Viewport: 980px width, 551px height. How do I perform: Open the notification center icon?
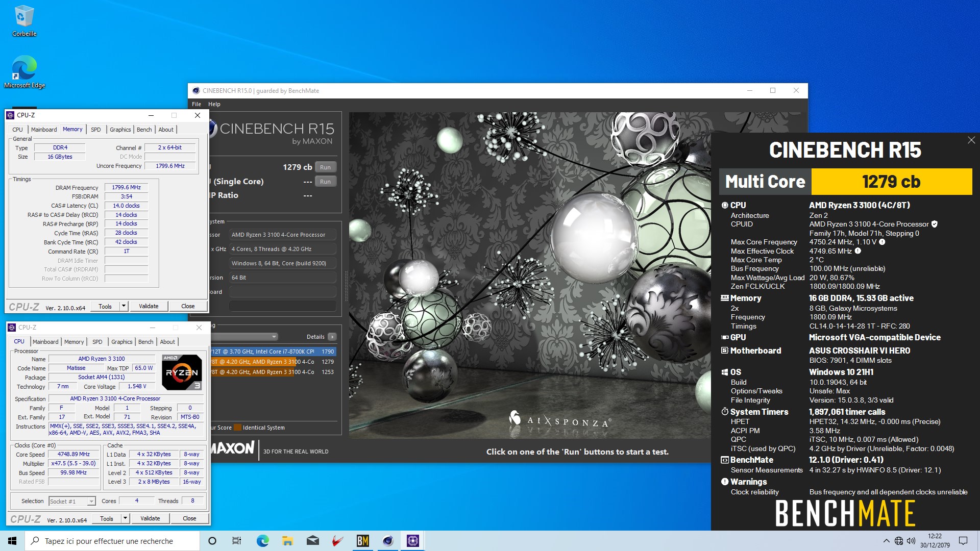(963, 541)
